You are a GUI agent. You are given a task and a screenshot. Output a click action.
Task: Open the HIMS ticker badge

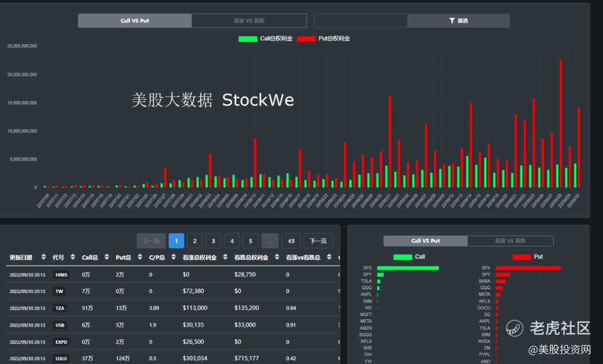tap(61, 275)
